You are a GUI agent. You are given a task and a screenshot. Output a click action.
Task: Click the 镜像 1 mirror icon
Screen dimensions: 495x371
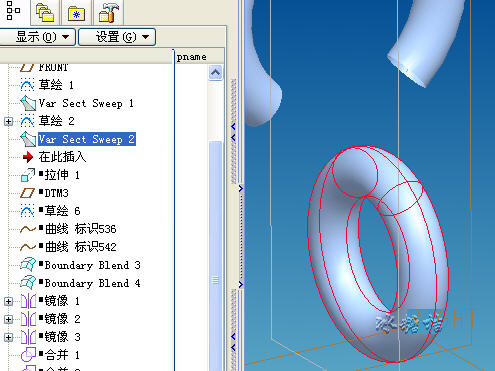(x=28, y=301)
